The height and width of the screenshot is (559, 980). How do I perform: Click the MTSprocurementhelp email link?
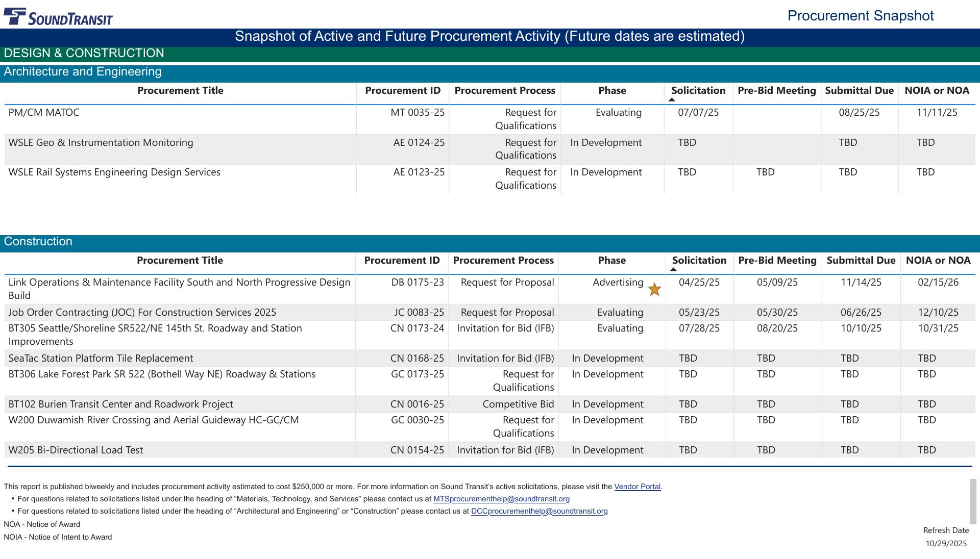(501, 499)
